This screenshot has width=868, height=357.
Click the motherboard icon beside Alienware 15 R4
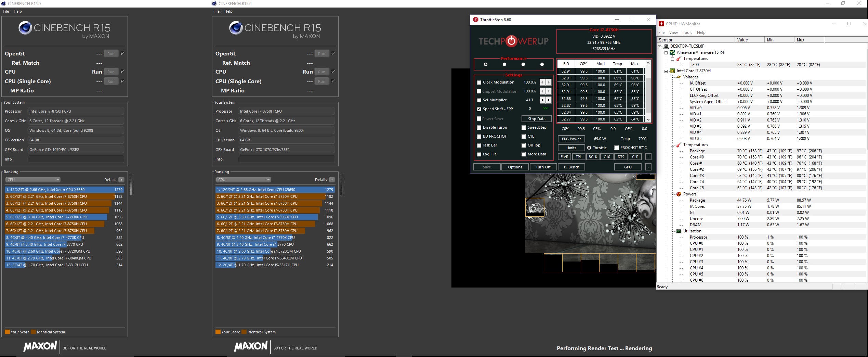(x=672, y=52)
